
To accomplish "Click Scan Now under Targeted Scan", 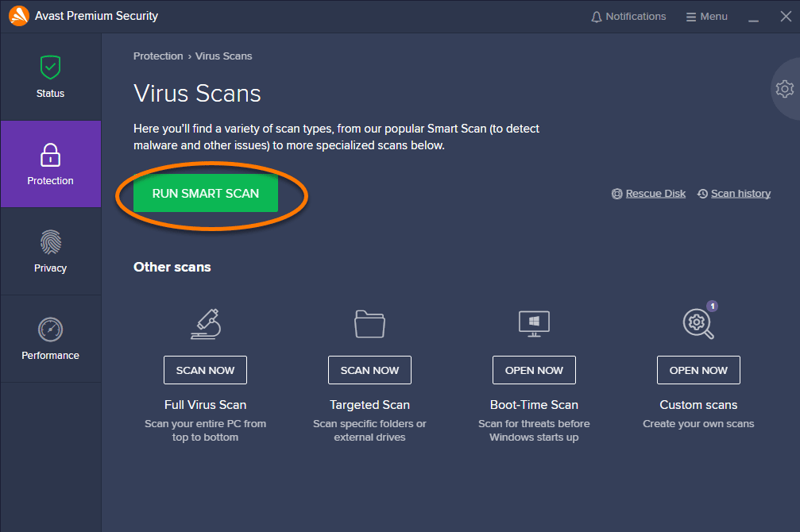I will [369, 369].
